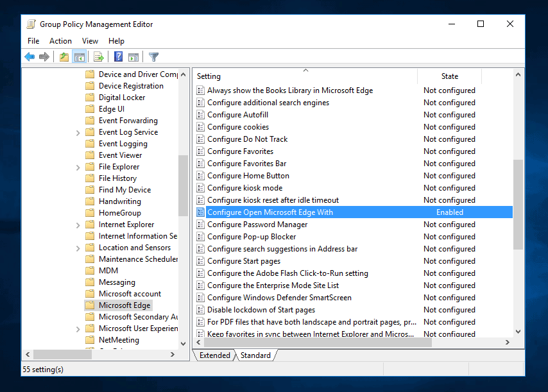Image resolution: width=548 pixels, height=392 pixels.
Task: Click the tree pane scroll right arrow
Action: (x=173, y=354)
